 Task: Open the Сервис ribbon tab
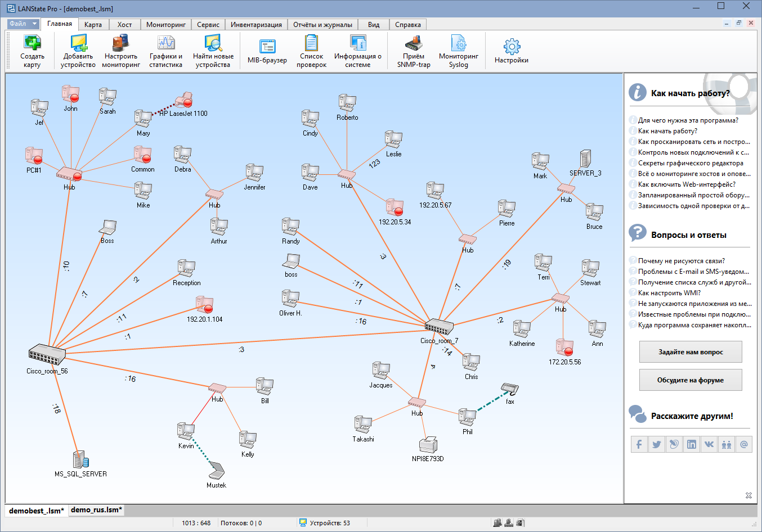pos(208,24)
